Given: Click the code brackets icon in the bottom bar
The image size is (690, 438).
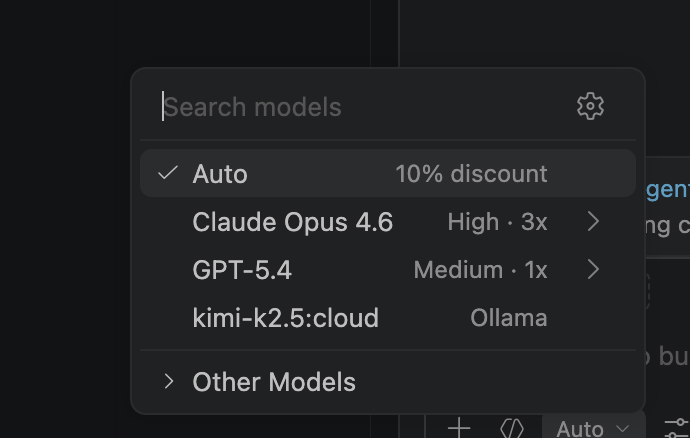Looking at the screenshot, I should click(512, 428).
